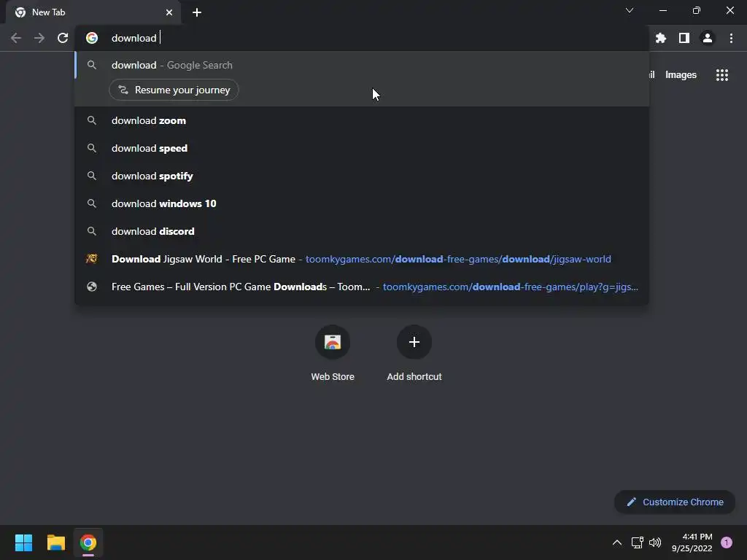Image resolution: width=747 pixels, height=560 pixels.
Task: Click the Google icon in the address bar
Action: tap(92, 38)
